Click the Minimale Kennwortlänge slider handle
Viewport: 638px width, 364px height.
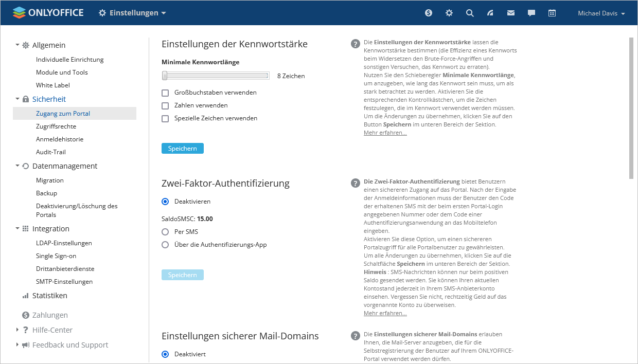[165, 76]
